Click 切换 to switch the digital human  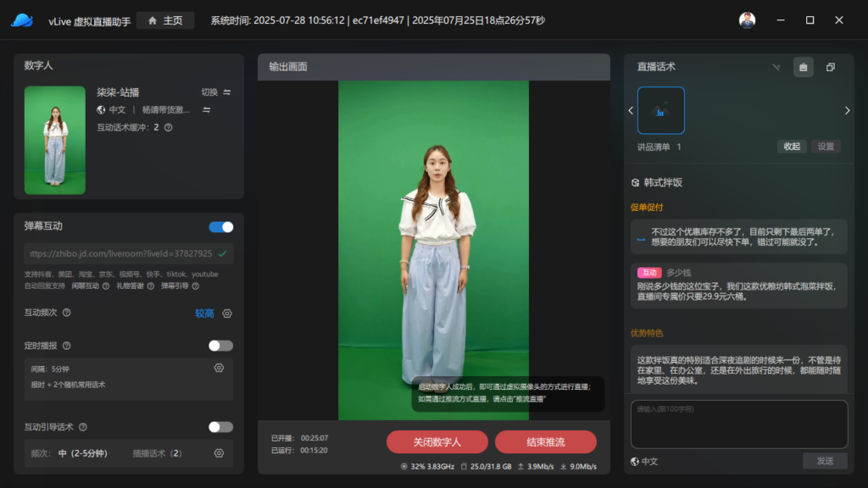tap(215, 92)
